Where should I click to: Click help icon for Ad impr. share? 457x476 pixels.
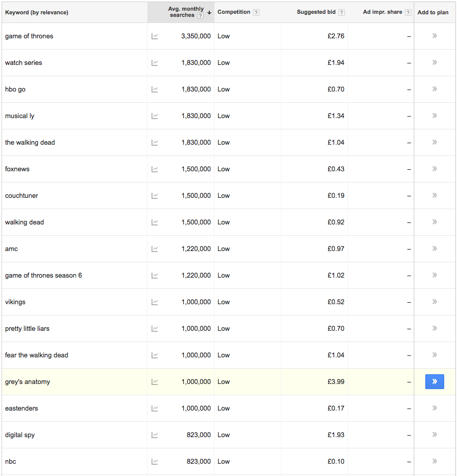(x=408, y=12)
